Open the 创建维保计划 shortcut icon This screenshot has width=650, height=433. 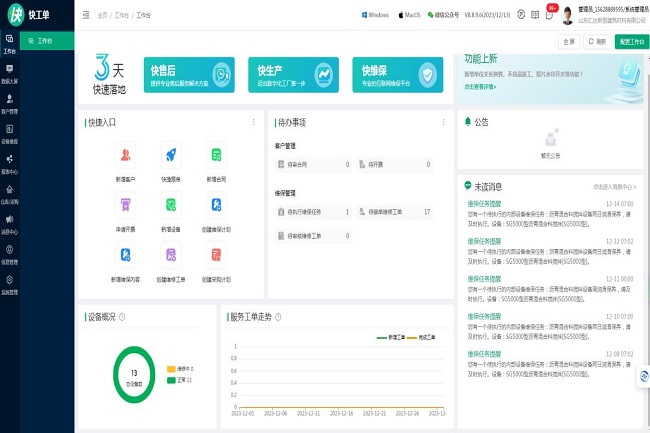point(216,205)
